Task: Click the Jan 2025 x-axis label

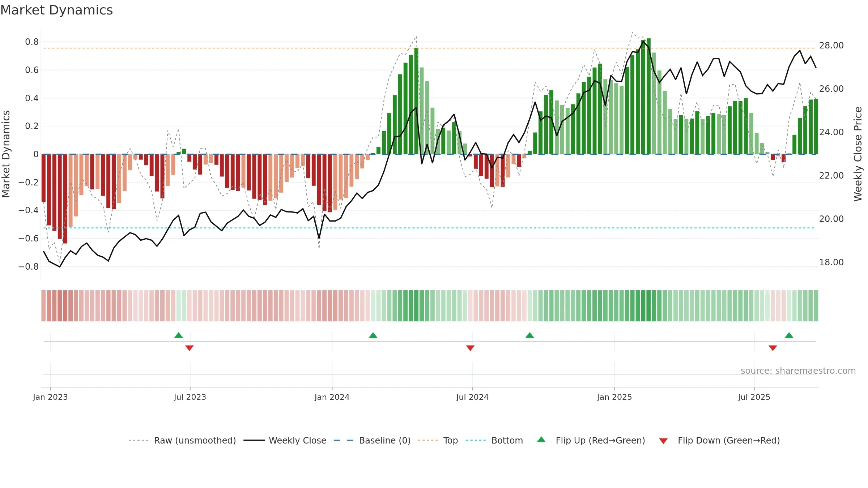Action: [x=614, y=397]
